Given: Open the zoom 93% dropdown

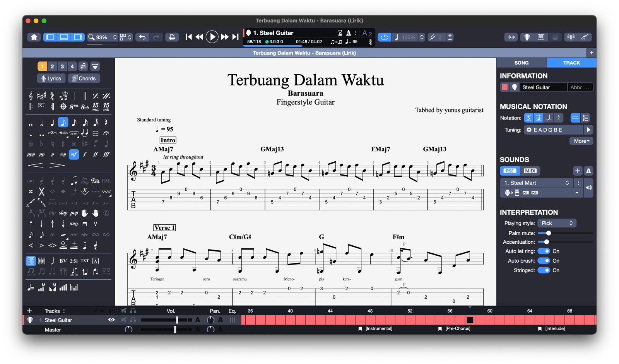Looking at the screenshot, I should click(x=102, y=37).
